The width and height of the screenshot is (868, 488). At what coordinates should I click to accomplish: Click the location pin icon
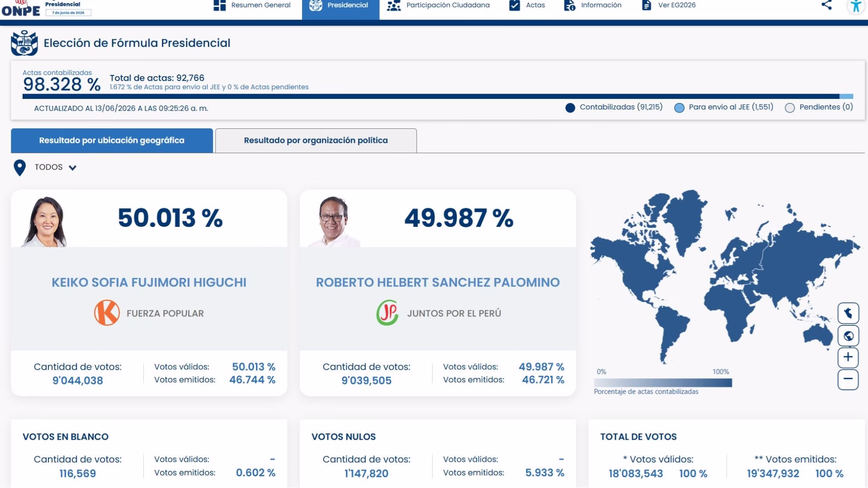pos(19,168)
